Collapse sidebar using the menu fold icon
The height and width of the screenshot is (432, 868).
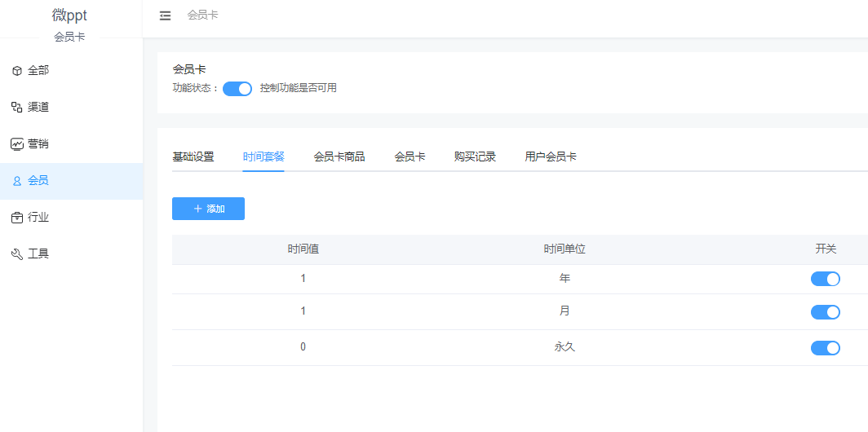coord(166,15)
